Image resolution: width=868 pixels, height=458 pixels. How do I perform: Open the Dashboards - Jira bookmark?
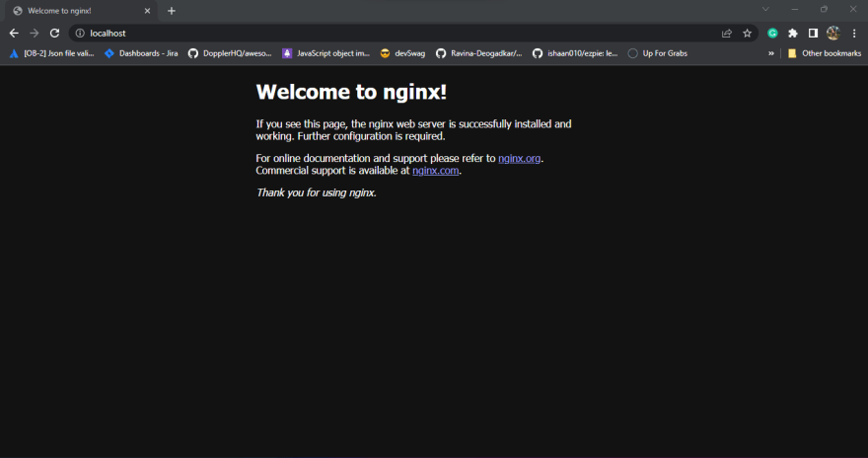pyautogui.click(x=141, y=53)
